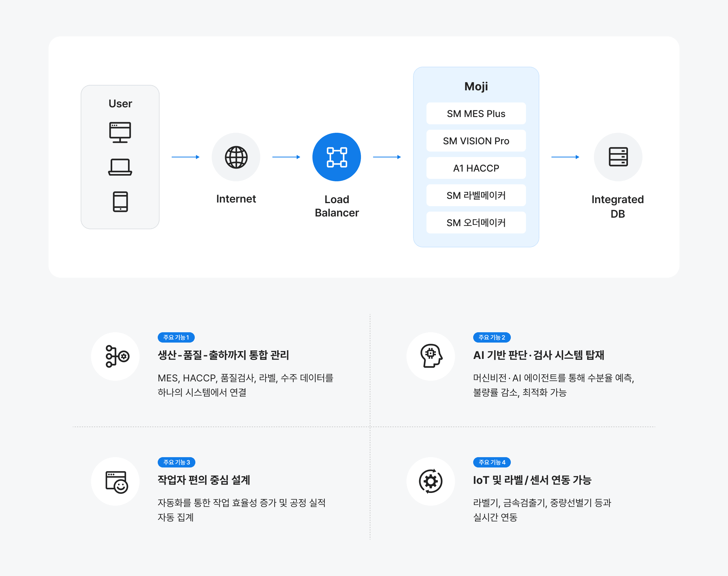
Task: Click the Moji panel title
Action: tap(476, 86)
